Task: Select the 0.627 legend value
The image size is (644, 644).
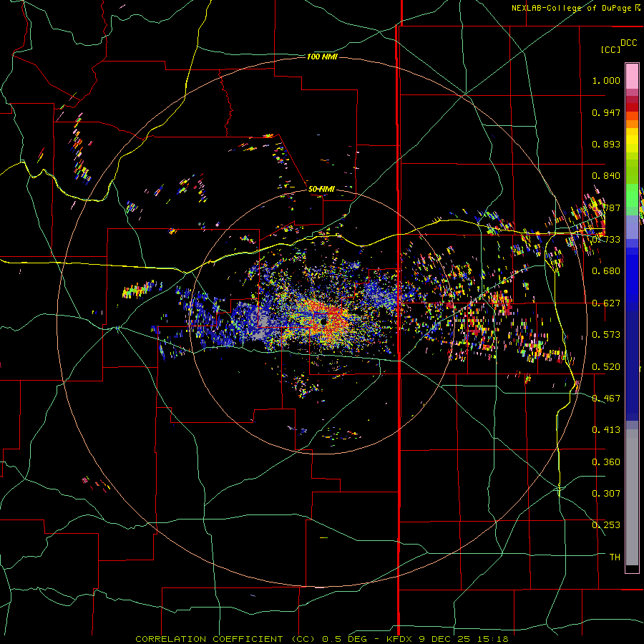Action: click(606, 303)
